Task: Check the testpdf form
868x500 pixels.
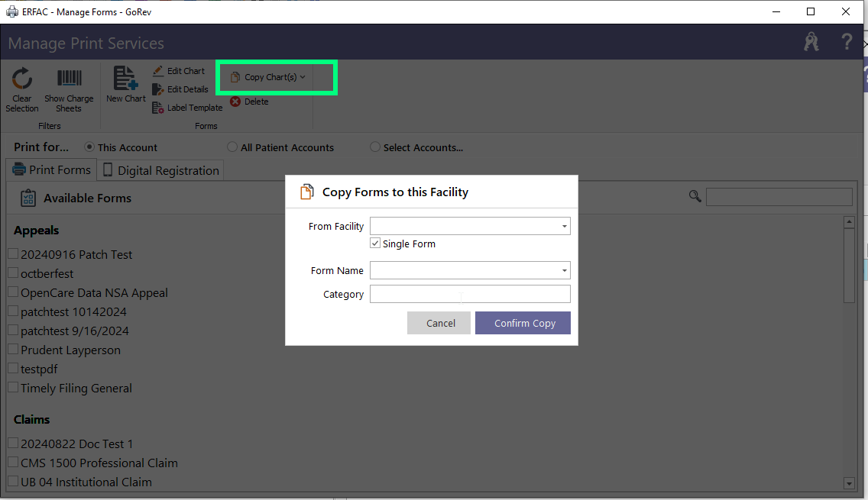Action: [13, 369]
